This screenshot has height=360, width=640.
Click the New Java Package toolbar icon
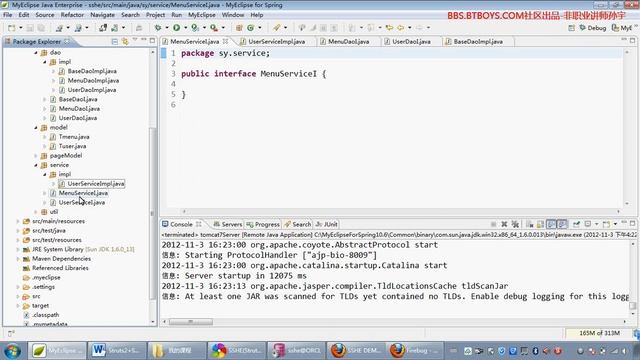(239, 28)
